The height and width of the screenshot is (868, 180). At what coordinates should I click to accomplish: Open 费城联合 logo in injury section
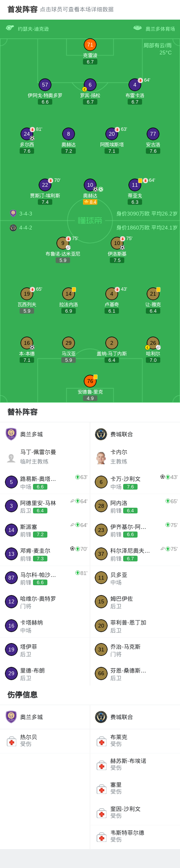101,717
